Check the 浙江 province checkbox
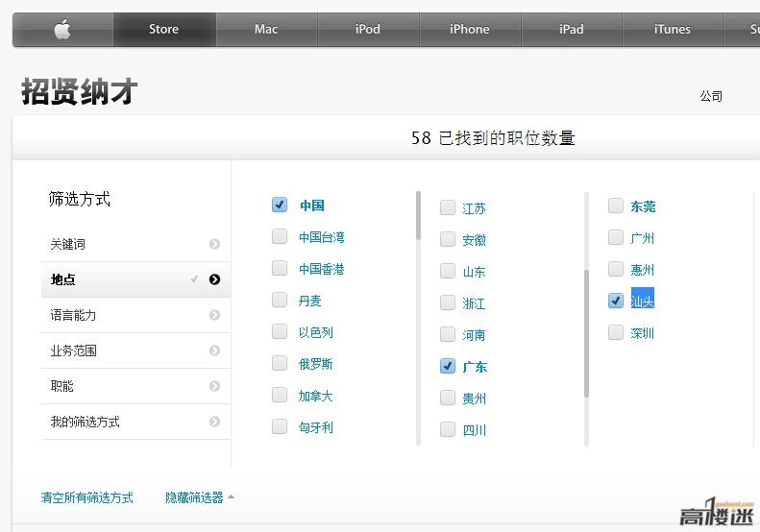Screen dimensions: 760x532 coord(448,302)
